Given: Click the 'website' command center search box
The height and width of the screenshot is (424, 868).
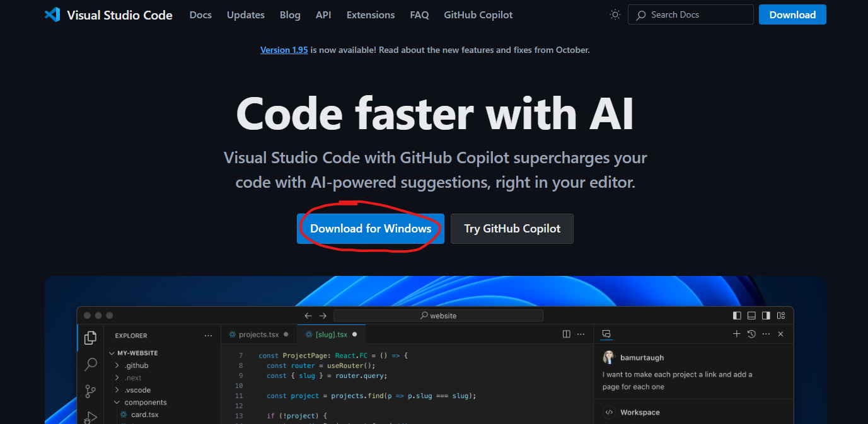Looking at the screenshot, I should (x=438, y=316).
